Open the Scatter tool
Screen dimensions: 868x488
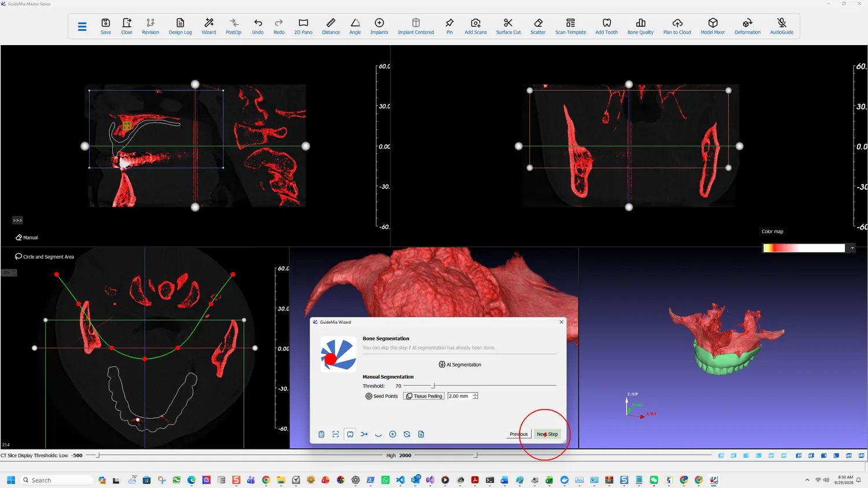[538, 26]
